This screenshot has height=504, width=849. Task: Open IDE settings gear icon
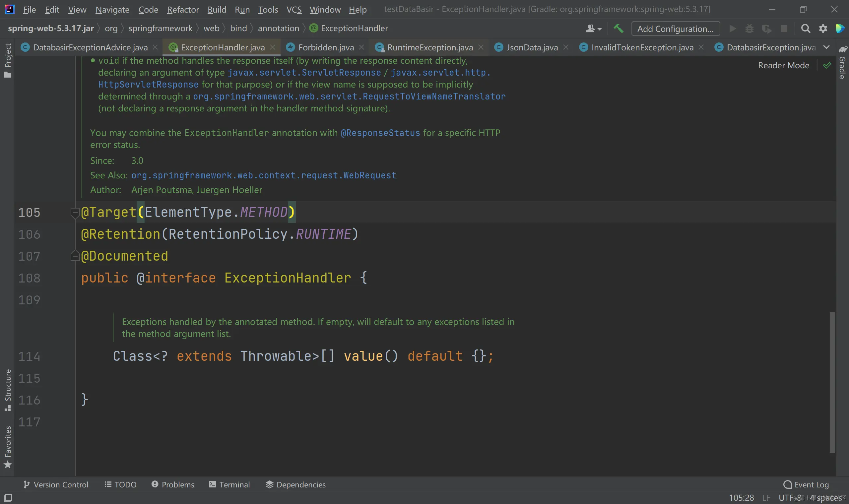[x=823, y=29]
